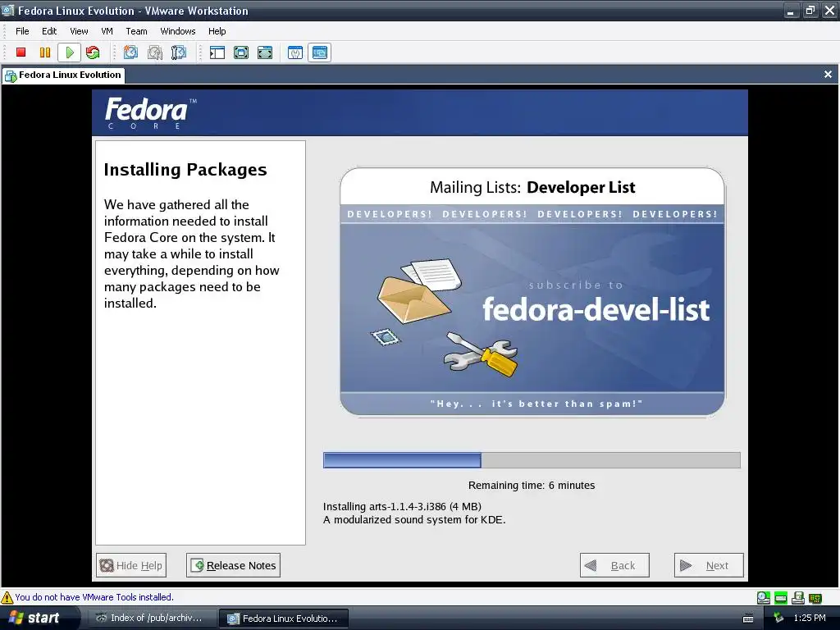
Task: Click the greyed Revert to Snapshot icon
Action: tap(155, 52)
